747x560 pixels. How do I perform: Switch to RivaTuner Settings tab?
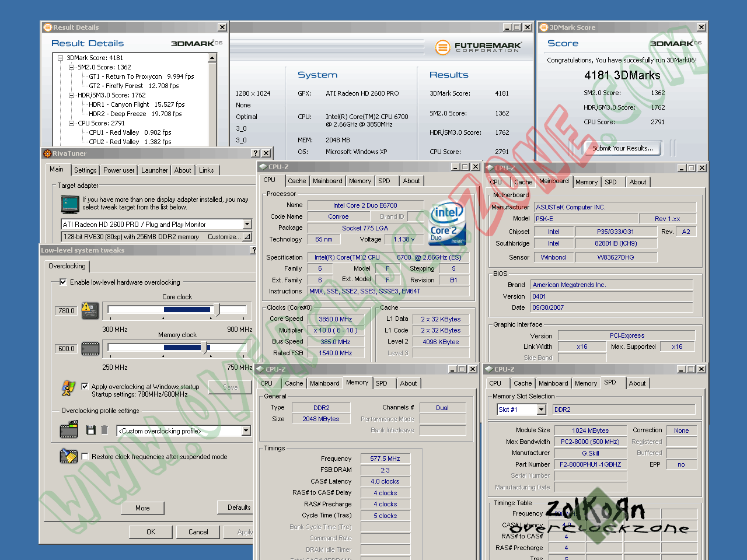pyautogui.click(x=85, y=170)
